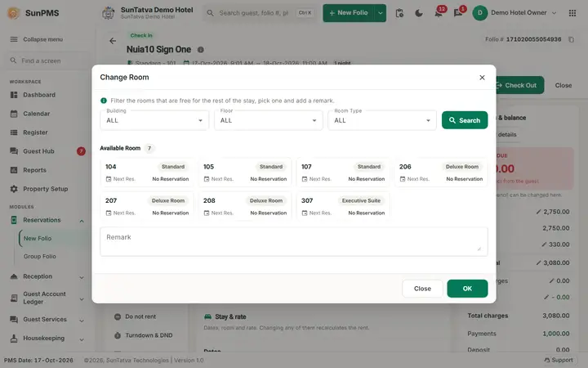Click the green New Folio button
This screenshot has height=368, width=588.
tap(350, 13)
